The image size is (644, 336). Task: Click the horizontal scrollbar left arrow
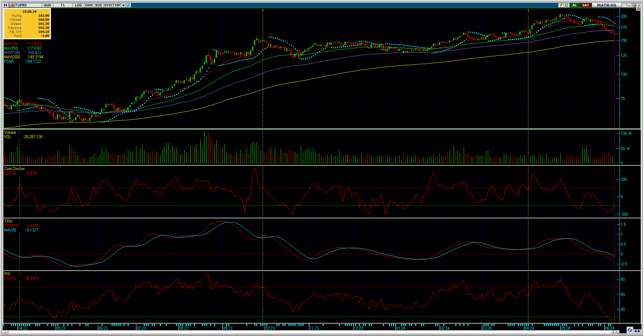(x=5, y=332)
